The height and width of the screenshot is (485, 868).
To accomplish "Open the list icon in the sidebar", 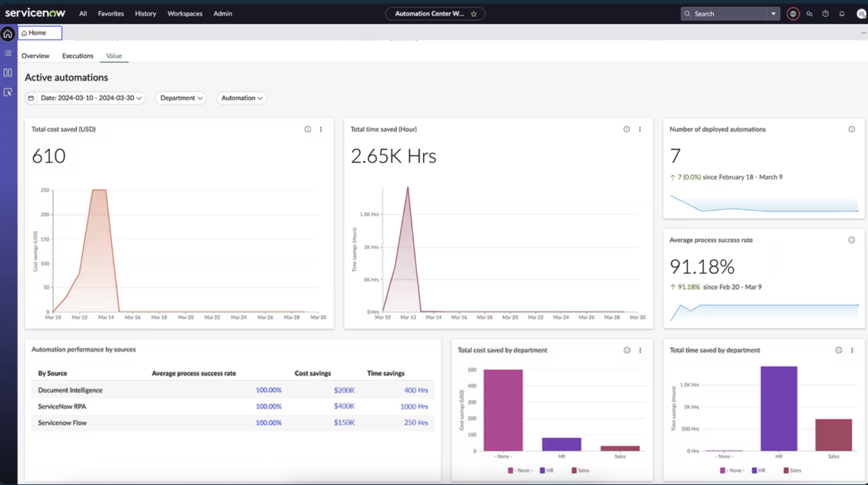I will coord(8,53).
